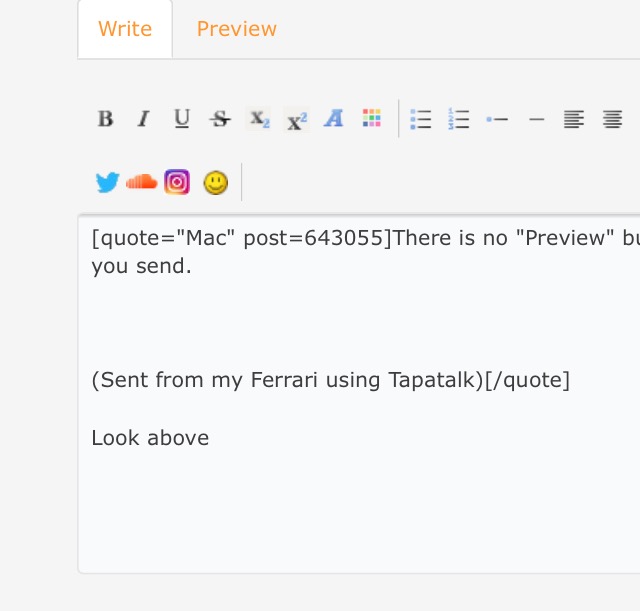Image resolution: width=640 pixels, height=611 pixels.
Task: Insert a numbered list
Action: click(x=459, y=120)
